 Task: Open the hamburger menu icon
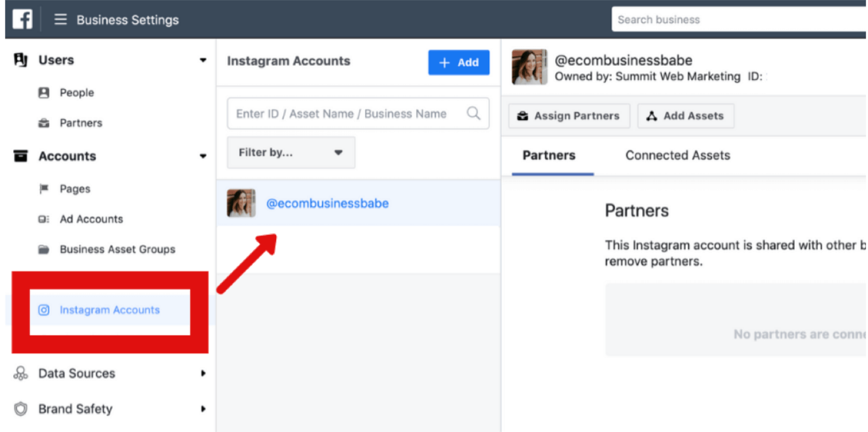point(60,20)
